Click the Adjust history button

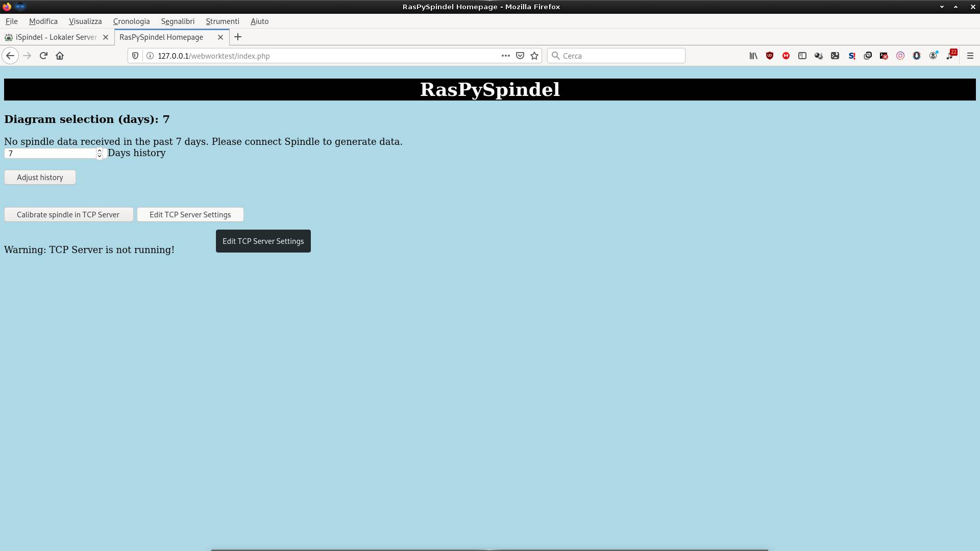pos(40,178)
